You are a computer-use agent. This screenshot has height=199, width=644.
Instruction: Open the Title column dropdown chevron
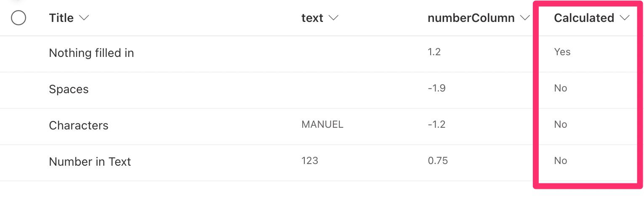pos(84,18)
